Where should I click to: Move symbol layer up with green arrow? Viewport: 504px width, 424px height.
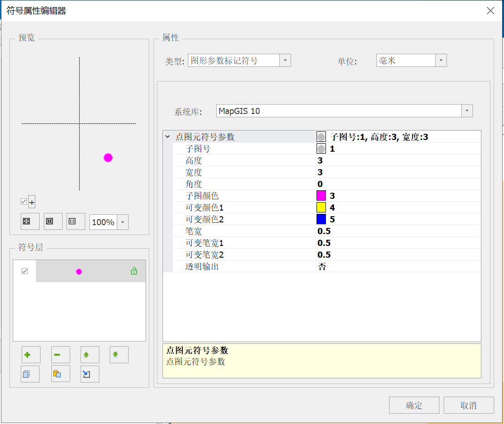[89, 354]
